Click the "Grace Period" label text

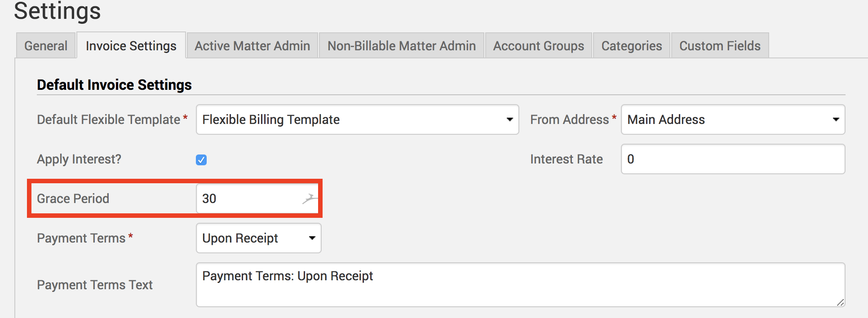(x=73, y=199)
